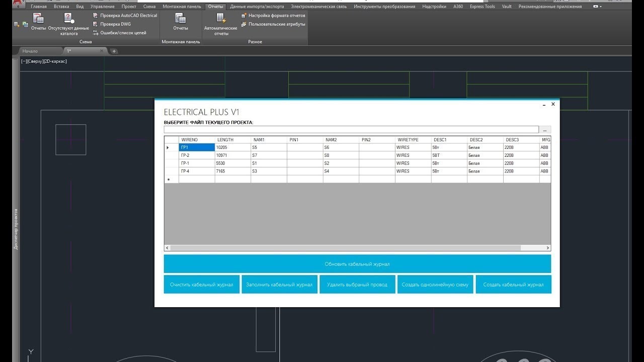
Task: Browse for project file with ... button
Action: tap(545, 130)
